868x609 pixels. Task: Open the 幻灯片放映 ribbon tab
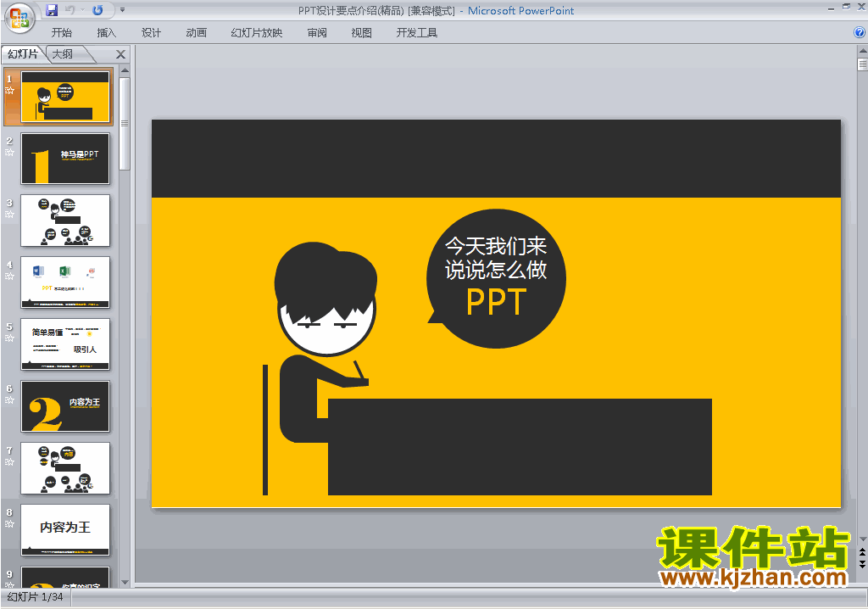(x=257, y=33)
